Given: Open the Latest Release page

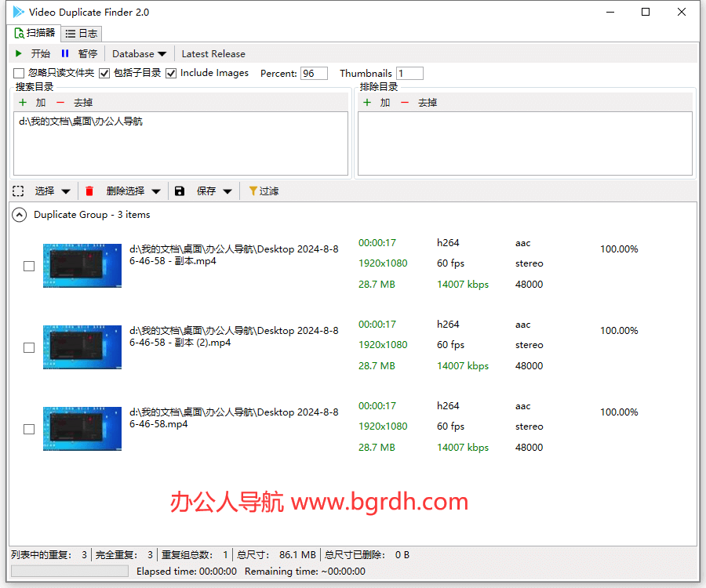Looking at the screenshot, I should pyautogui.click(x=213, y=53).
